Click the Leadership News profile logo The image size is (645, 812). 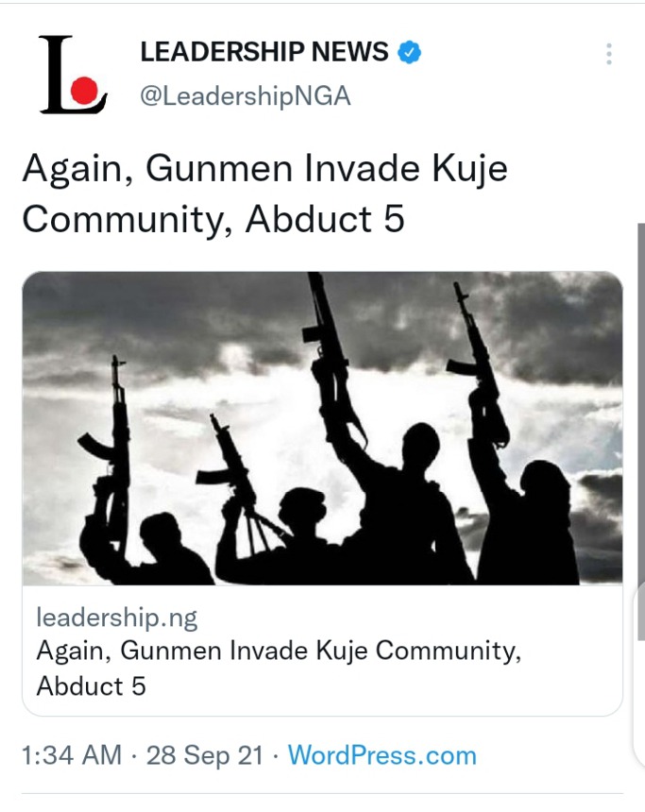pyautogui.click(x=74, y=75)
